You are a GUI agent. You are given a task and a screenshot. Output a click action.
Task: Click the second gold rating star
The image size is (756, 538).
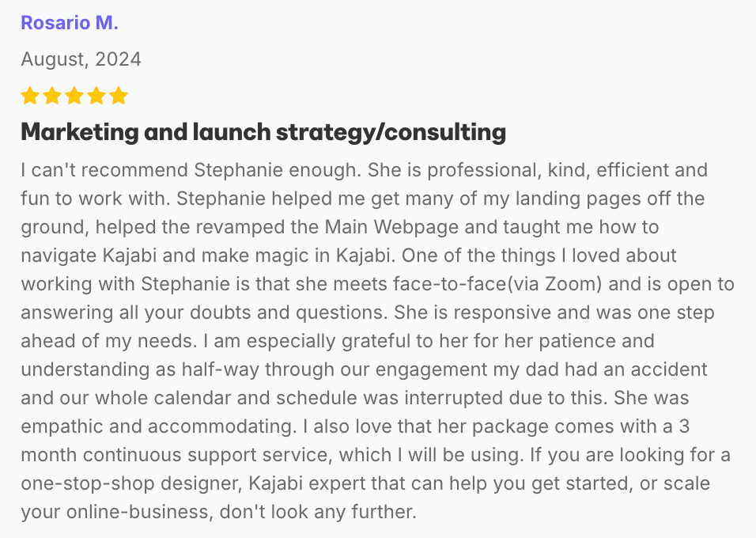[x=52, y=96]
